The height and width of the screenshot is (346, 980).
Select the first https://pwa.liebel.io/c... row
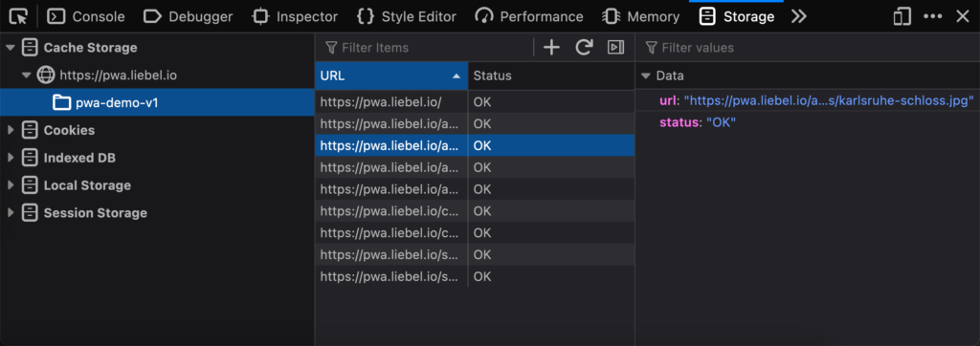point(475,211)
